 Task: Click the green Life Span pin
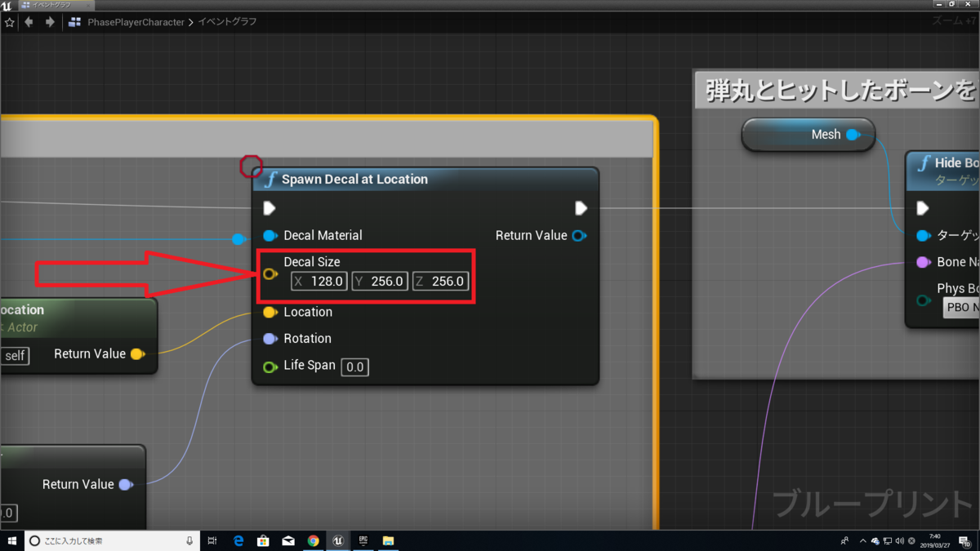click(x=269, y=367)
